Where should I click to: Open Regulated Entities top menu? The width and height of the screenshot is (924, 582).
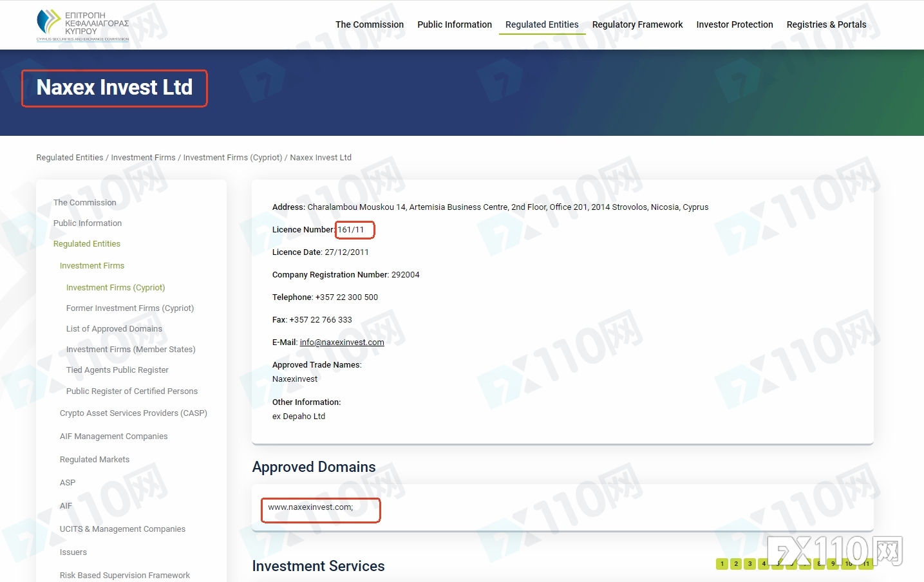click(x=542, y=24)
